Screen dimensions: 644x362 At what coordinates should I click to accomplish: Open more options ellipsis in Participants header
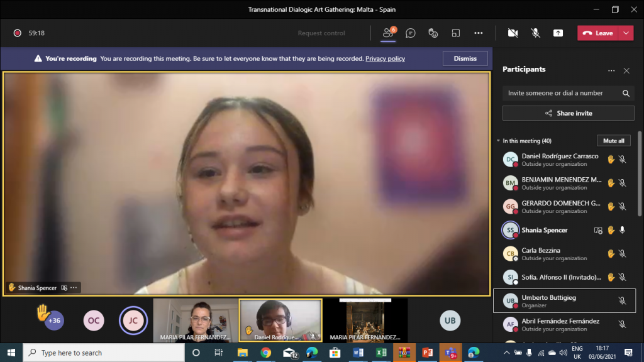tap(611, 71)
